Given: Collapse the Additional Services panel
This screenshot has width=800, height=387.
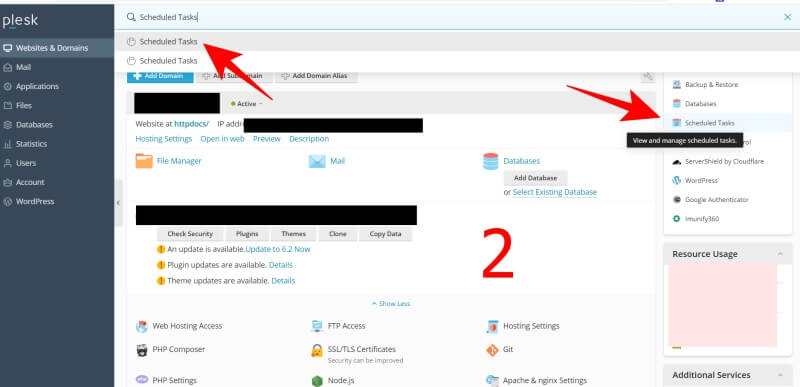Looking at the screenshot, I should pos(780,375).
